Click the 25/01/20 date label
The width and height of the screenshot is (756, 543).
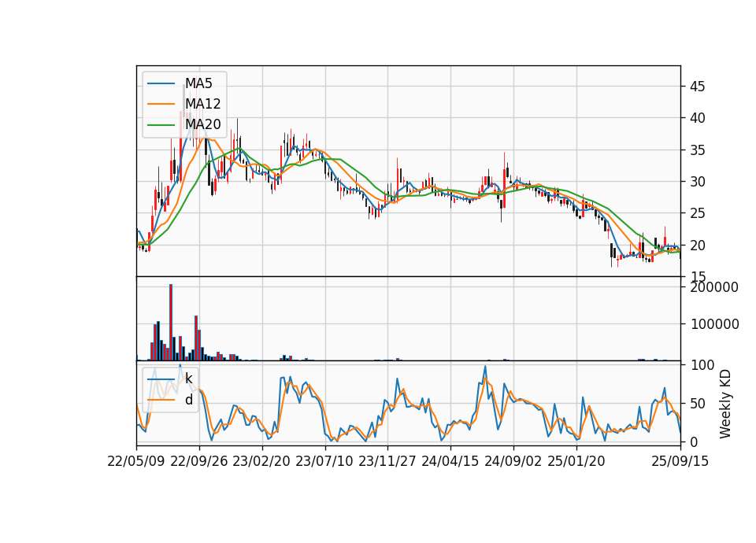pos(576,462)
